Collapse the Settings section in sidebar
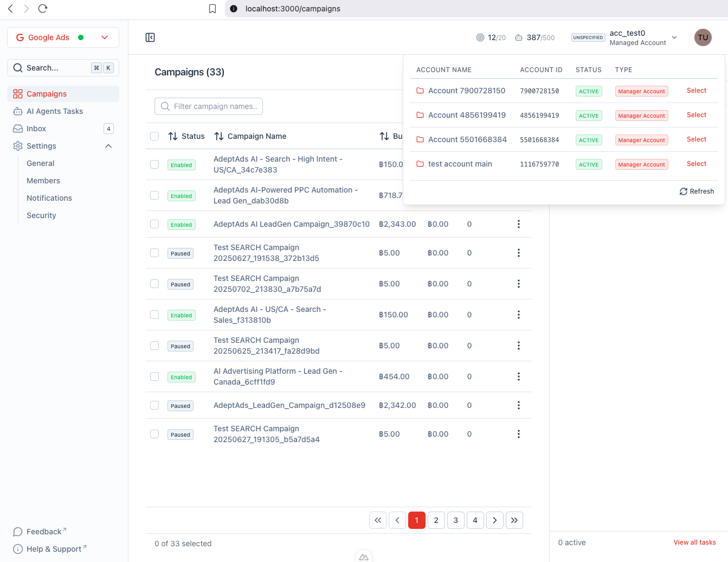Screen dimensions: 728x562 click(x=108, y=146)
